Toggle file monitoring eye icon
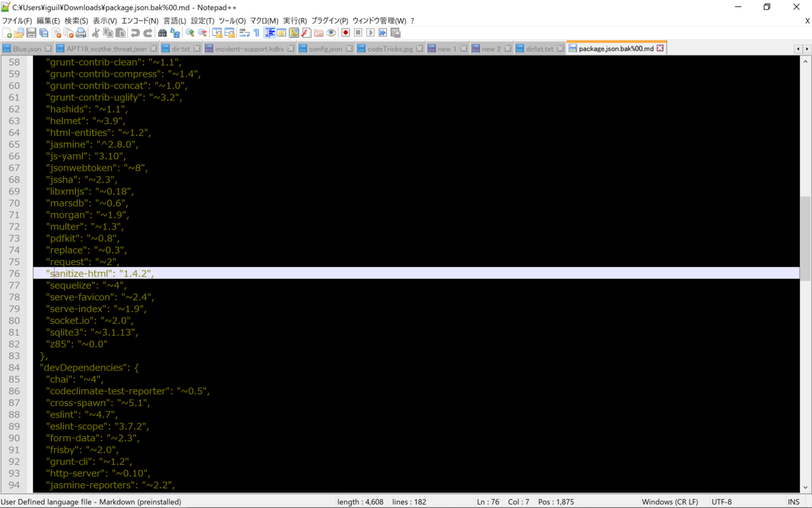 [331, 33]
